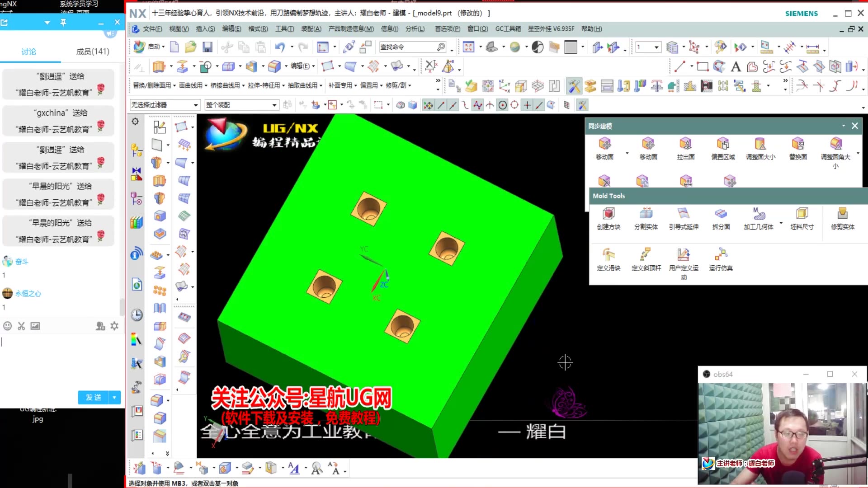Click the Save disk icon in toolbar
Viewport: 868px width, 488px height.
point(208,47)
